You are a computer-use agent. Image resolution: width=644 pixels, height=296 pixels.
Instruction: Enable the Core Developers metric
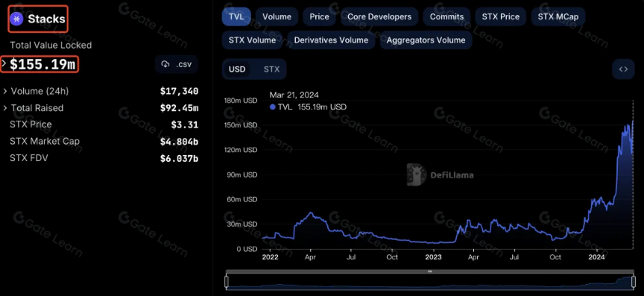point(380,16)
